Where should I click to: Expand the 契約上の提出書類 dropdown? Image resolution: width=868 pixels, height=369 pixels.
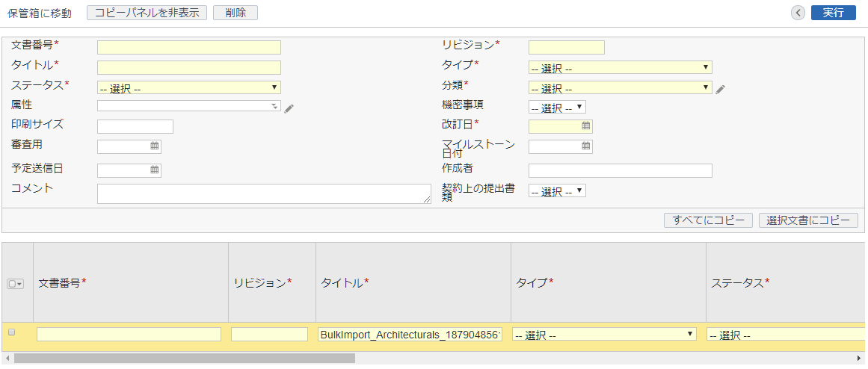point(557,191)
